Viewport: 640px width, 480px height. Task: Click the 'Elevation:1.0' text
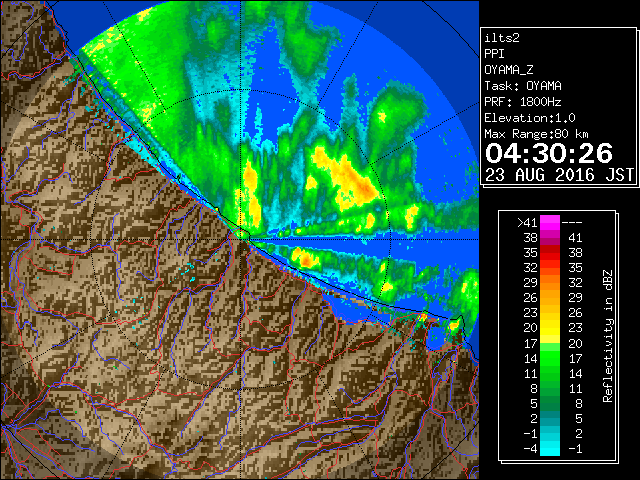tap(530, 118)
